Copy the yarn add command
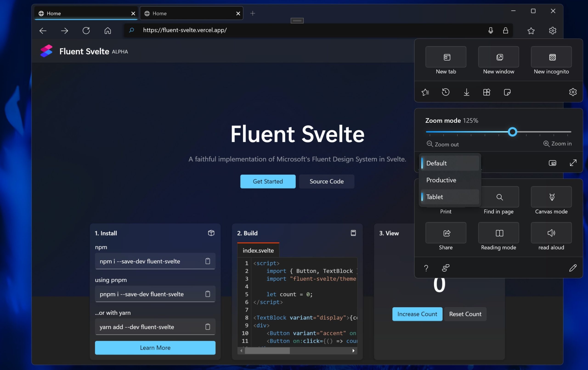Viewport: 588px width, 370px height. 208,327
